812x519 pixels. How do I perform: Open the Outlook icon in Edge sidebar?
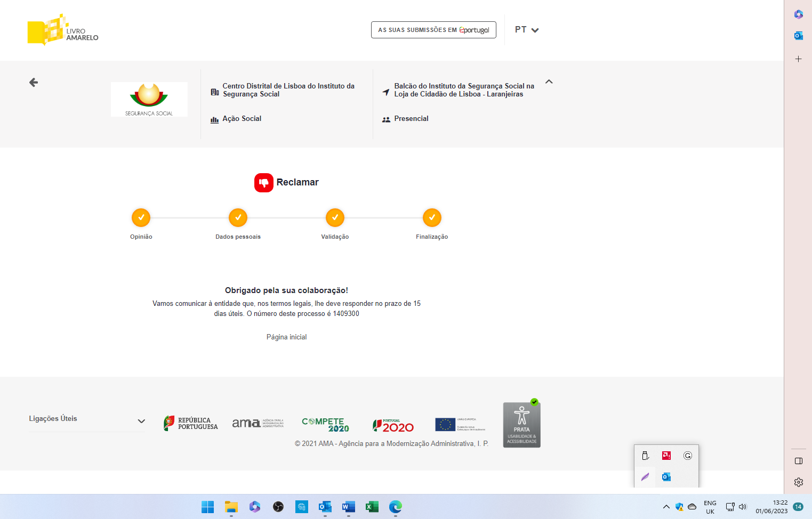click(x=798, y=36)
